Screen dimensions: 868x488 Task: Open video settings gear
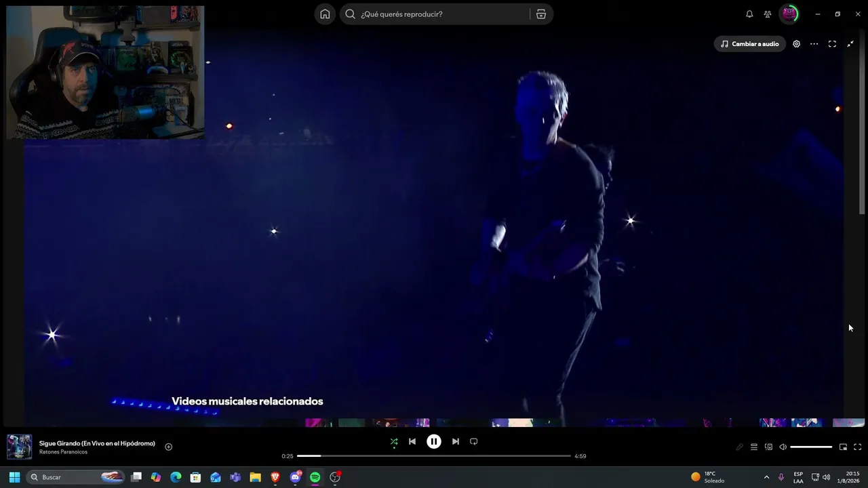coord(797,44)
